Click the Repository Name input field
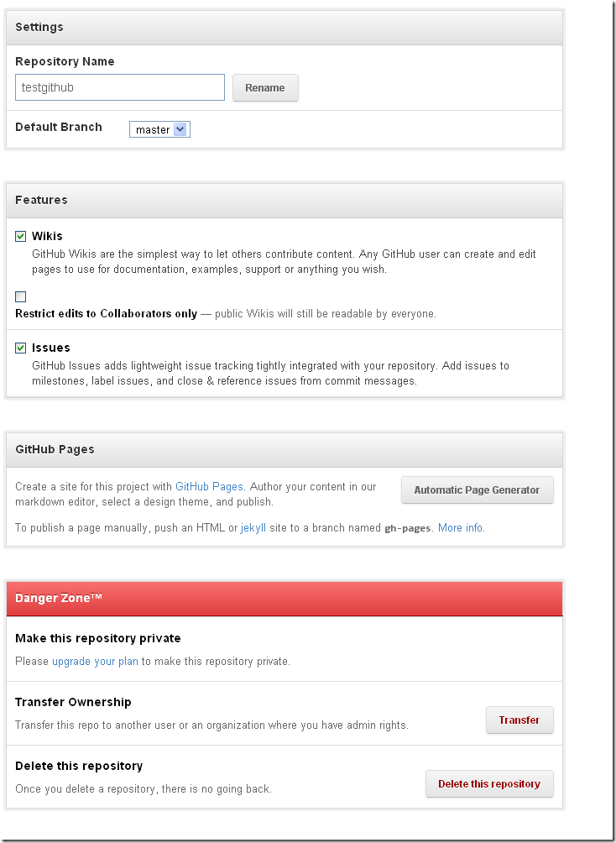616x843 pixels. click(x=120, y=87)
